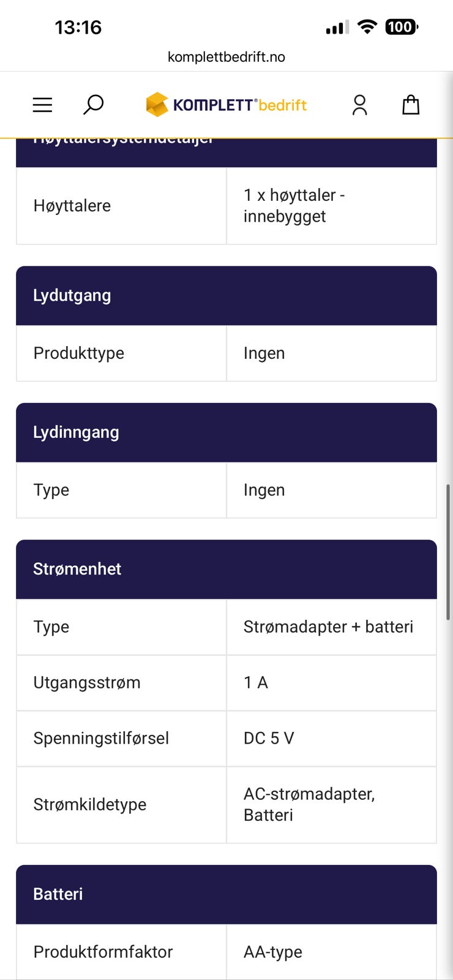This screenshot has width=453, height=980.
Task: Tap the Spenningstilførsel DC 5 V value
Action: click(269, 738)
